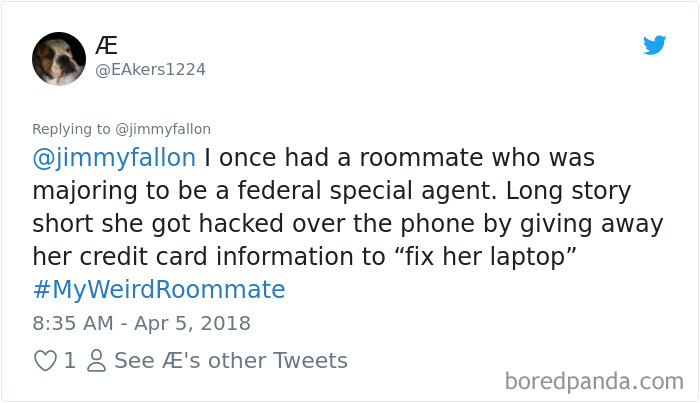Click the like count number 1
The image size is (700, 403).
[70, 360]
